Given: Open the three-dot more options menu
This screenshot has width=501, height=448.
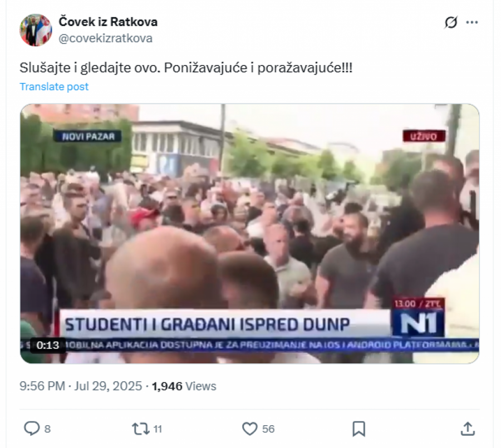Looking at the screenshot, I should click(472, 22).
